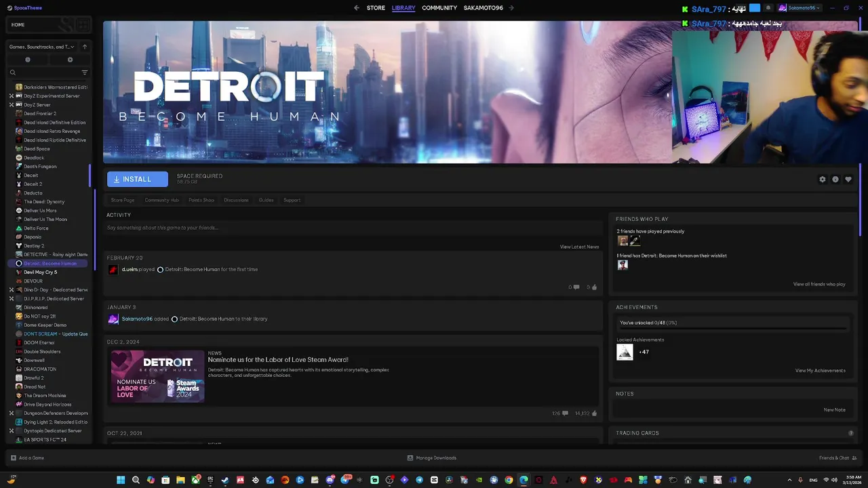Open the notifications bell icon
Viewport: 868px width, 488px height.
pyautogui.click(x=768, y=8)
